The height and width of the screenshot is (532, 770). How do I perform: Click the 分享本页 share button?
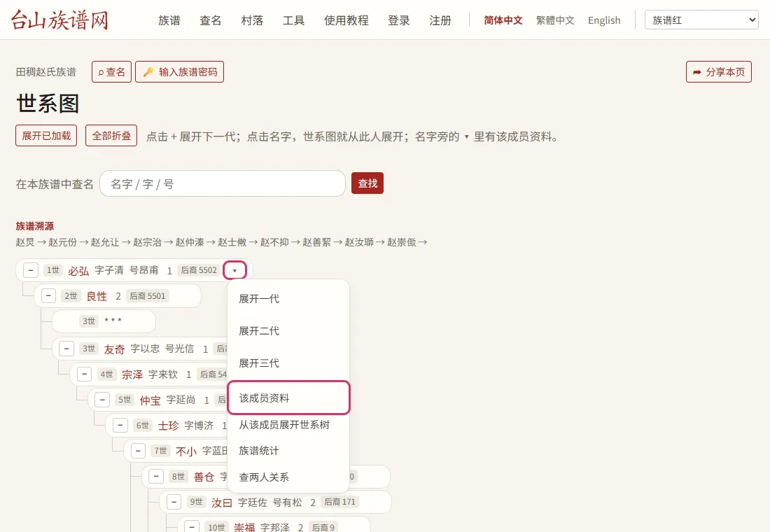718,71
